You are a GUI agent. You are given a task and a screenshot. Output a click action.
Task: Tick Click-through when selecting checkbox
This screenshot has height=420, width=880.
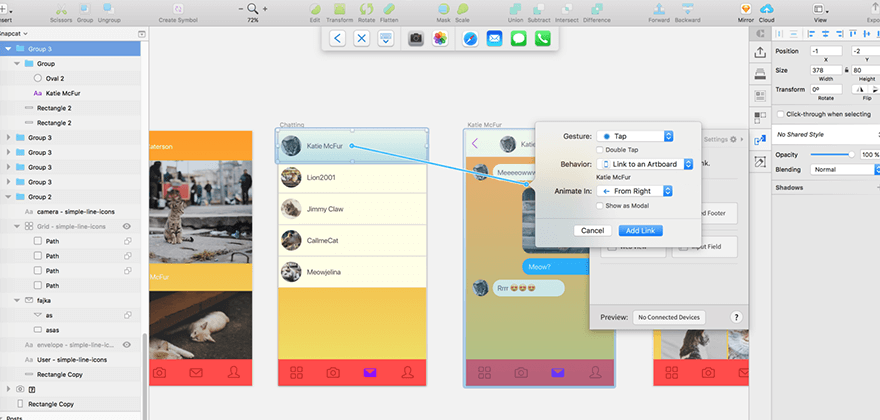point(781,114)
